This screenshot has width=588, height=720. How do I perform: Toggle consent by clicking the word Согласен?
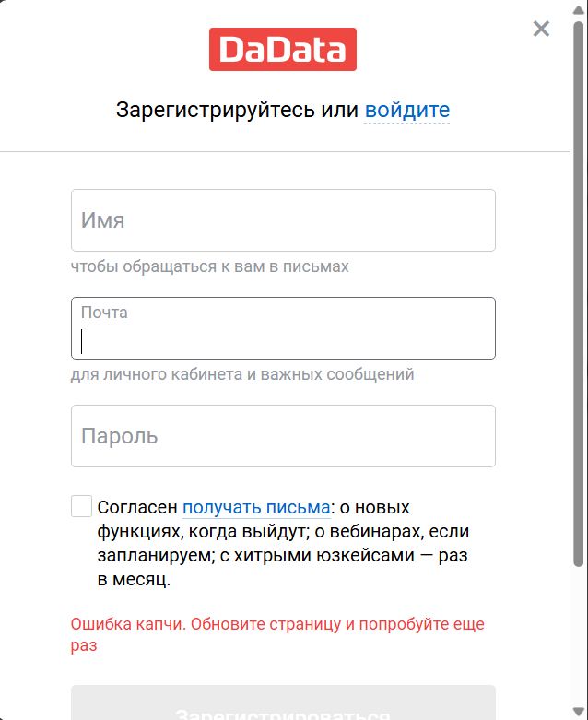[x=137, y=507]
